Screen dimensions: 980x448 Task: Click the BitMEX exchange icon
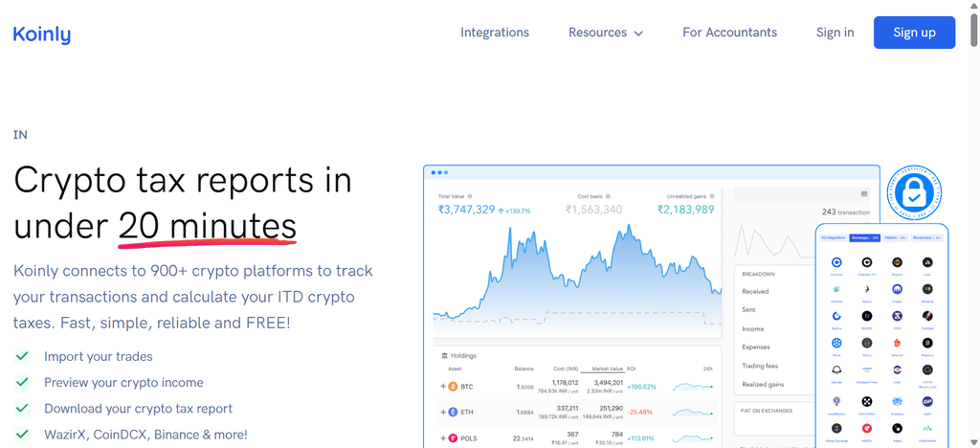click(x=867, y=316)
